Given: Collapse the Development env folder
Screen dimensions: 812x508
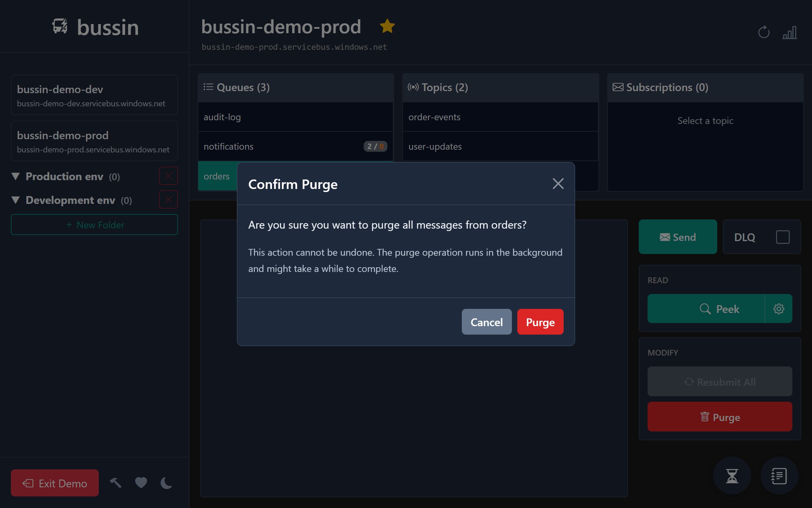Looking at the screenshot, I should [x=16, y=200].
